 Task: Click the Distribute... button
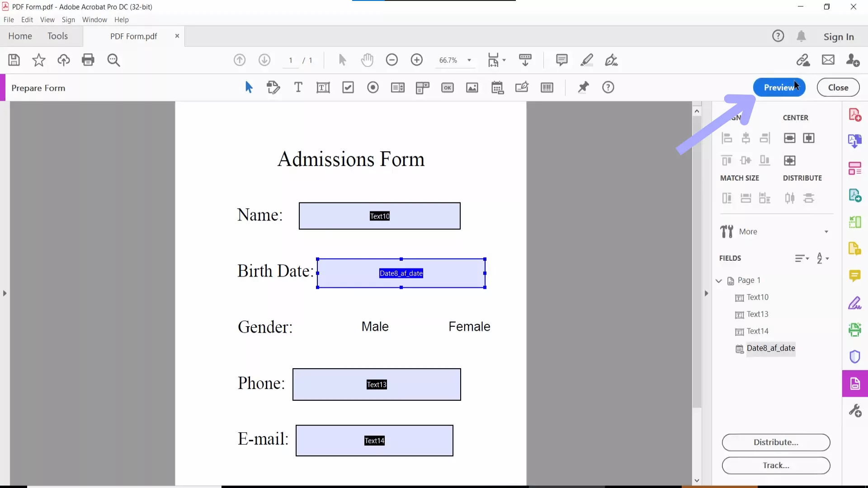tap(776, 442)
